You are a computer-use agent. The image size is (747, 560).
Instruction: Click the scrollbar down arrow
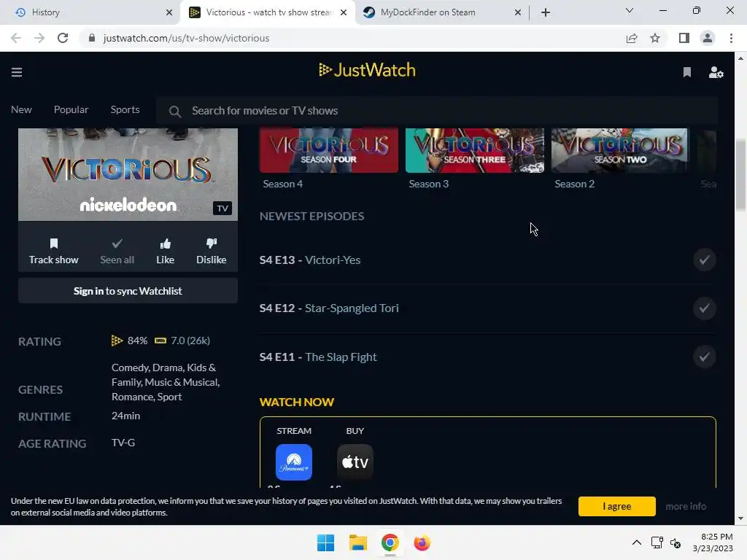pos(740,518)
